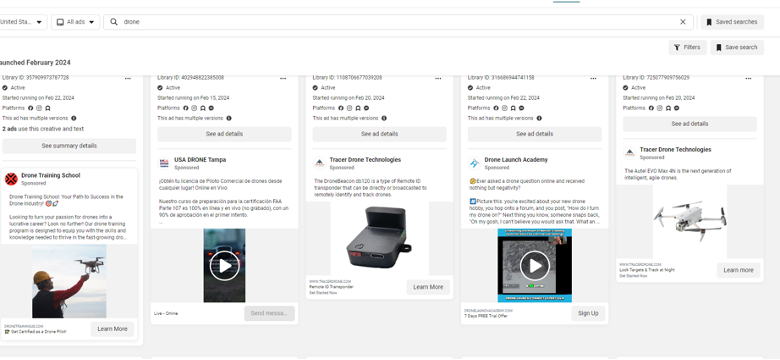
Task: Open three-dot menu on USA DRONE Tampa ad
Action: [283, 79]
